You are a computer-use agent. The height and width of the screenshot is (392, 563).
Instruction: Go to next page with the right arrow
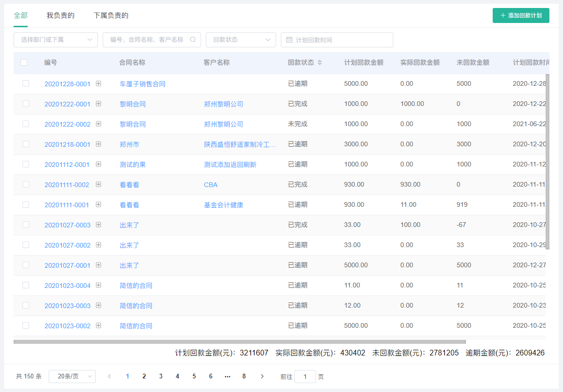pos(262,376)
